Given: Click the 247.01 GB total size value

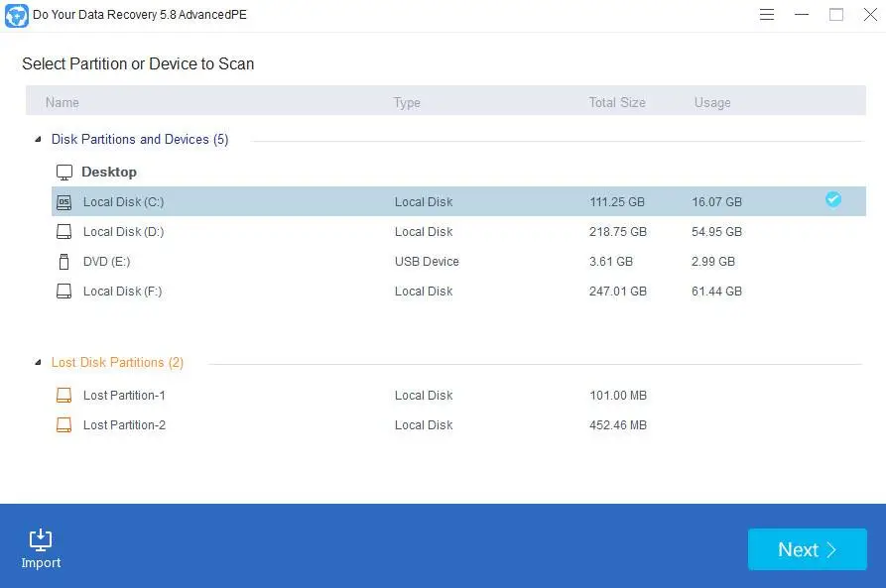Looking at the screenshot, I should 617,292.
